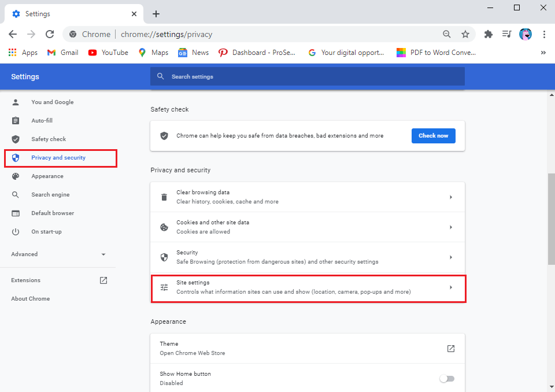Click the Extensions puzzle piece icon
555x392 pixels.
(x=489, y=34)
